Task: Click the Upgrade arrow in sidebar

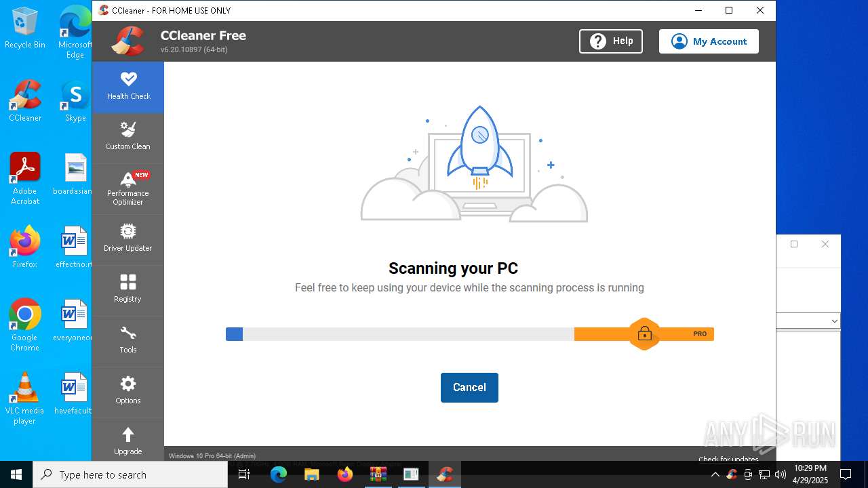Action: (x=128, y=434)
